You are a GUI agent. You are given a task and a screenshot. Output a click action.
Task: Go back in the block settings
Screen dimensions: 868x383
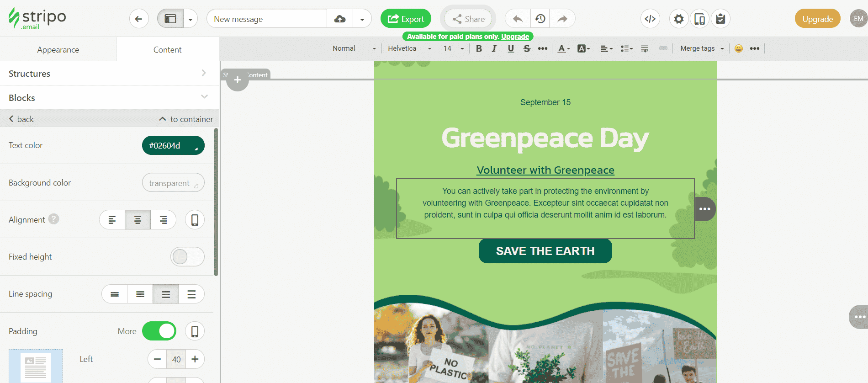point(21,119)
